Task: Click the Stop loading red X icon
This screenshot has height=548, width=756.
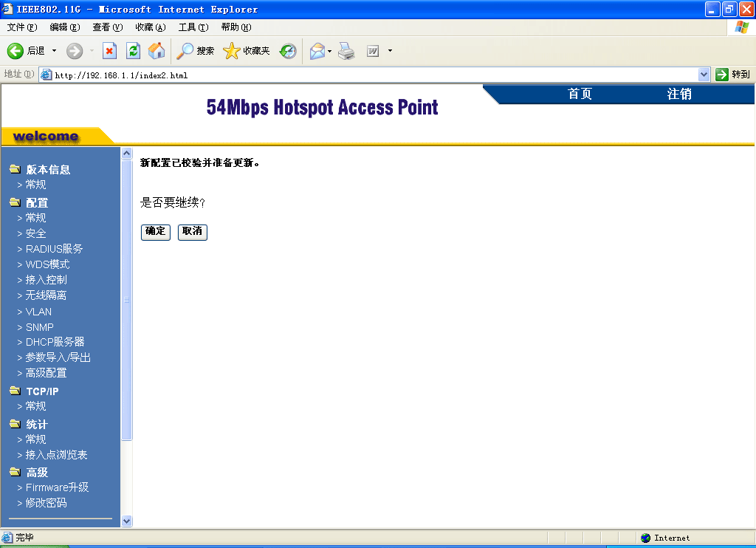Action: pyautogui.click(x=109, y=51)
